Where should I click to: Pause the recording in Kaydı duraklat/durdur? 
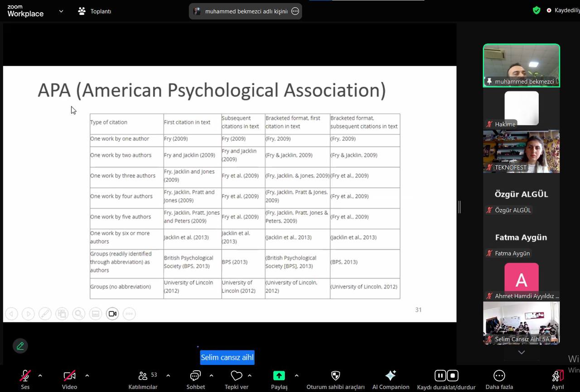(440, 376)
